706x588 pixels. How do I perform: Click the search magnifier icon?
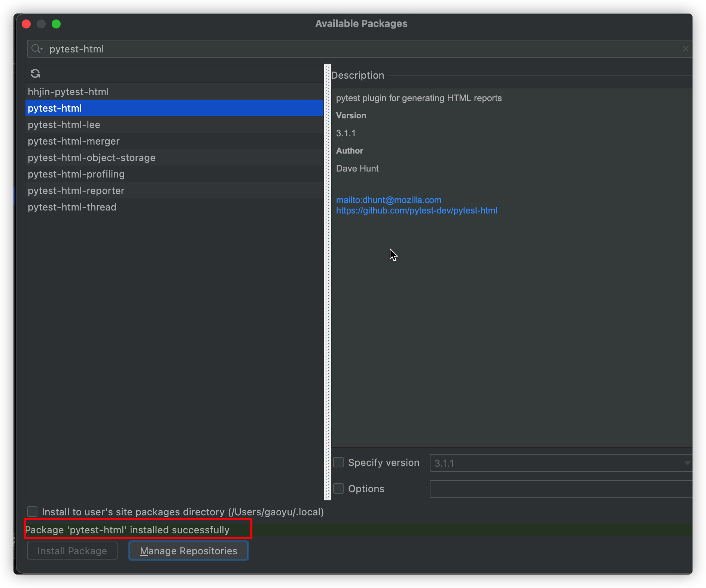[36, 49]
